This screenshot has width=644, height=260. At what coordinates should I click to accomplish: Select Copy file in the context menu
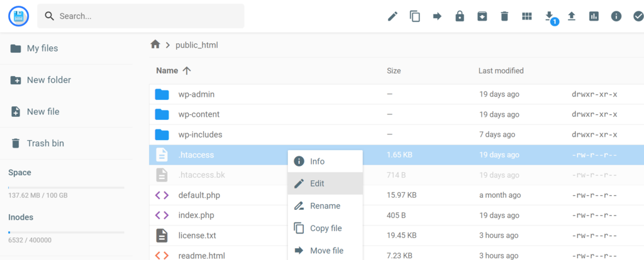point(326,229)
